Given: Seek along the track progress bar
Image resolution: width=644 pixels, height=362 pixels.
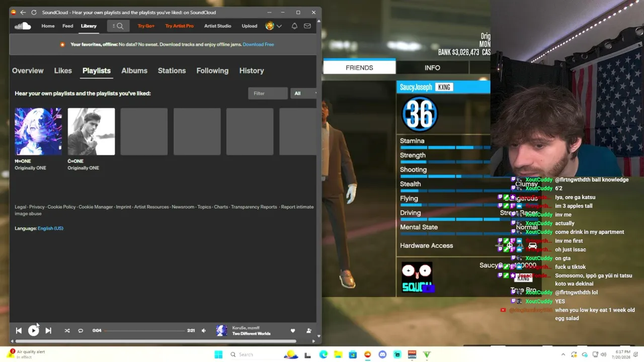Looking at the screenshot, I should pyautogui.click(x=144, y=331).
